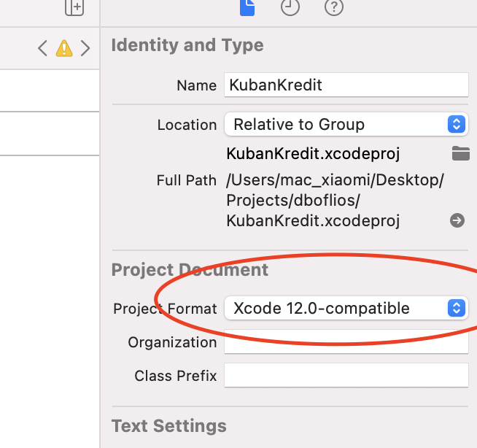Viewport: 477px width, 448px height.
Task: Open the Location dropdown Relative to Group
Action: point(346,124)
